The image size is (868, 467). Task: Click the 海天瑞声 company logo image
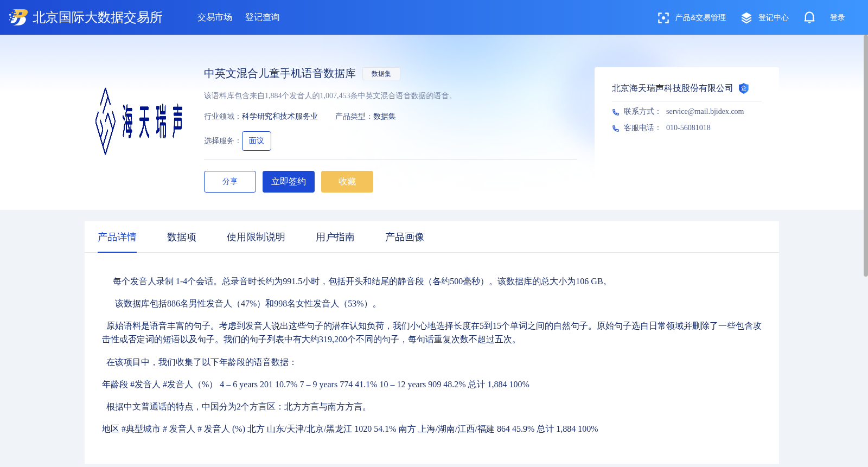click(x=139, y=121)
